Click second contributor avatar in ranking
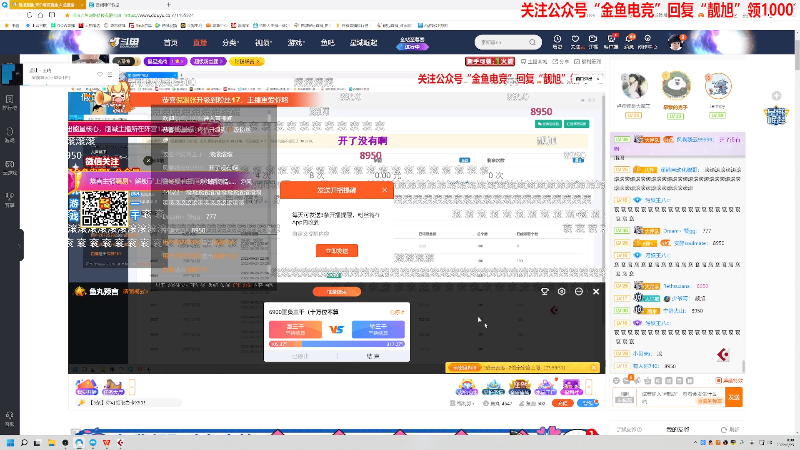 click(676, 85)
